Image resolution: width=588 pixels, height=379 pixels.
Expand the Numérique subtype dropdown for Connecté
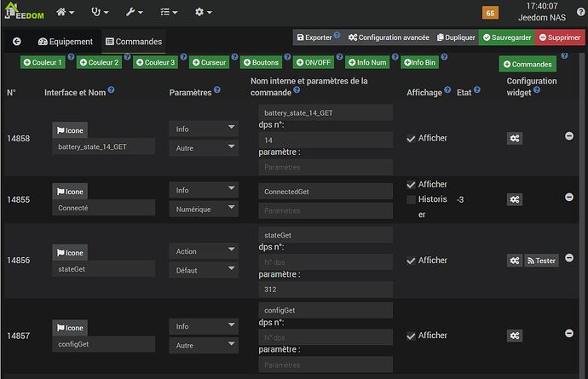click(x=204, y=209)
